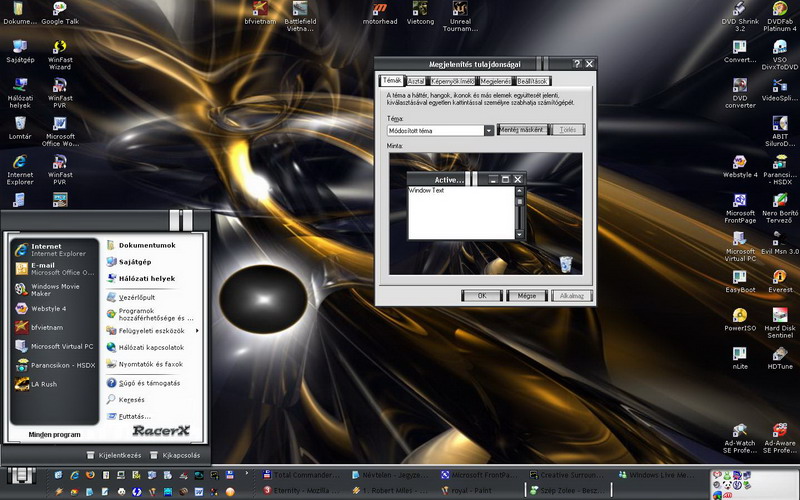Click Kijelentkezés log off button
The image size is (800, 500).
click(x=114, y=455)
